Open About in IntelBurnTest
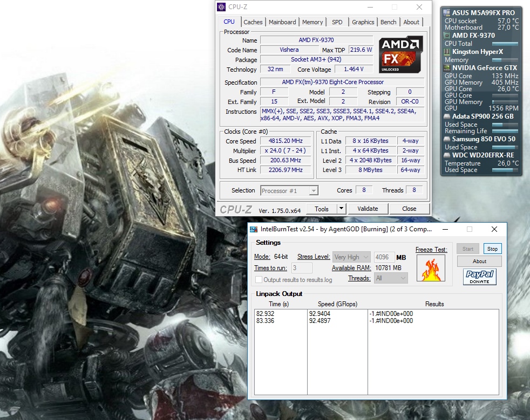530x420 pixels. point(479,261)
